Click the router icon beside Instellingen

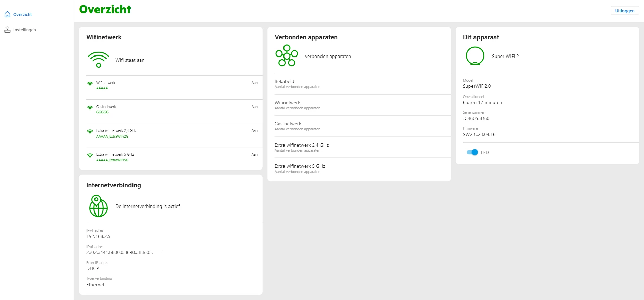(7, 30)
